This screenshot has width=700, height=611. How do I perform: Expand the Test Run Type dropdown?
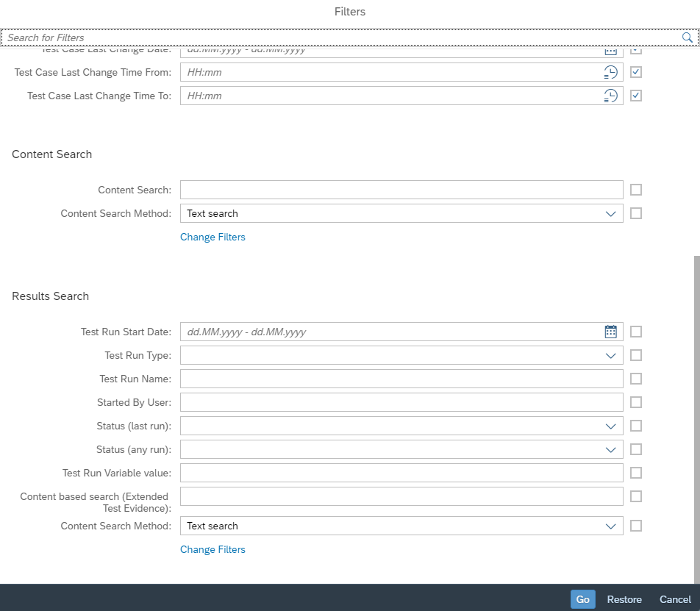click(610, 355)
